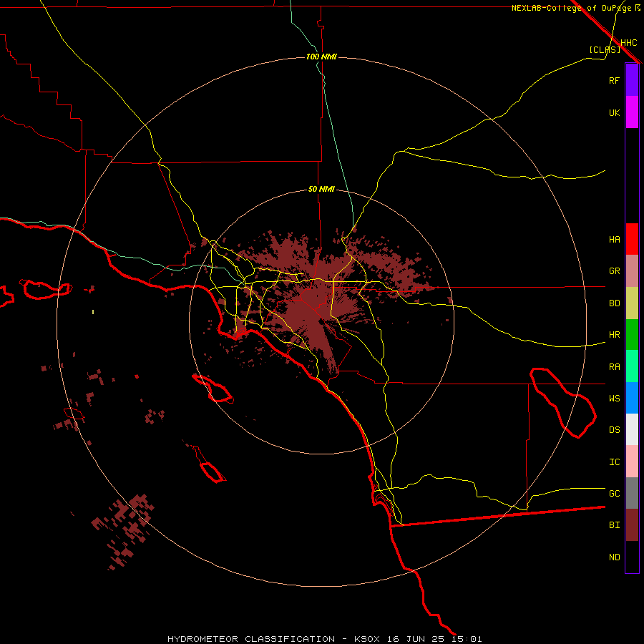644x644 pixels.
Task: Click the RA legend label
Action: tap(614, 366)
